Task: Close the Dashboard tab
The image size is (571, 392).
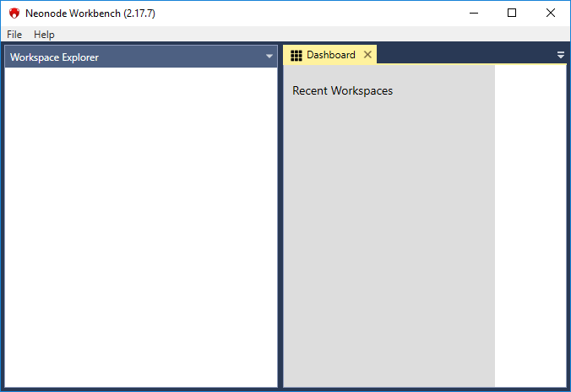Action: 367,55
